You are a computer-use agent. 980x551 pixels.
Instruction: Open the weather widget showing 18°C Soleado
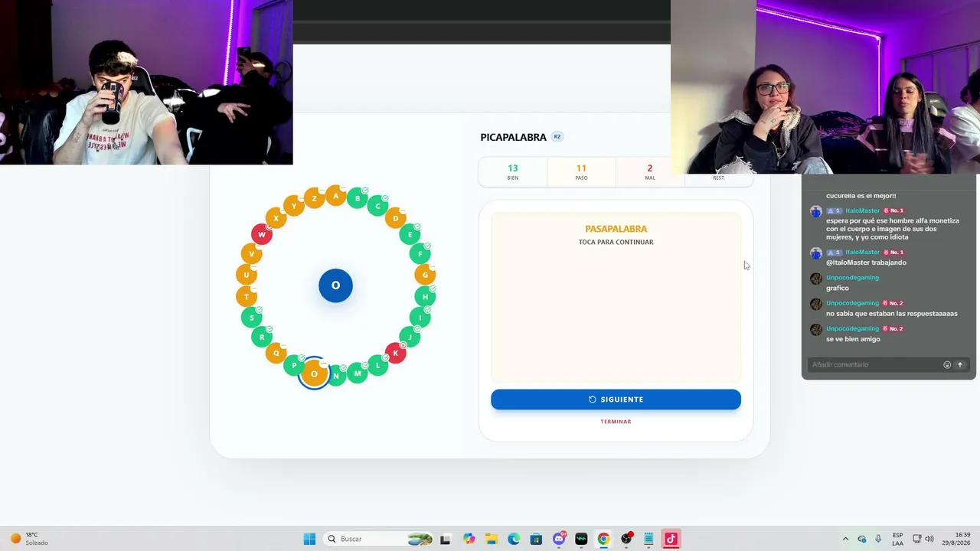click(29, 539)
